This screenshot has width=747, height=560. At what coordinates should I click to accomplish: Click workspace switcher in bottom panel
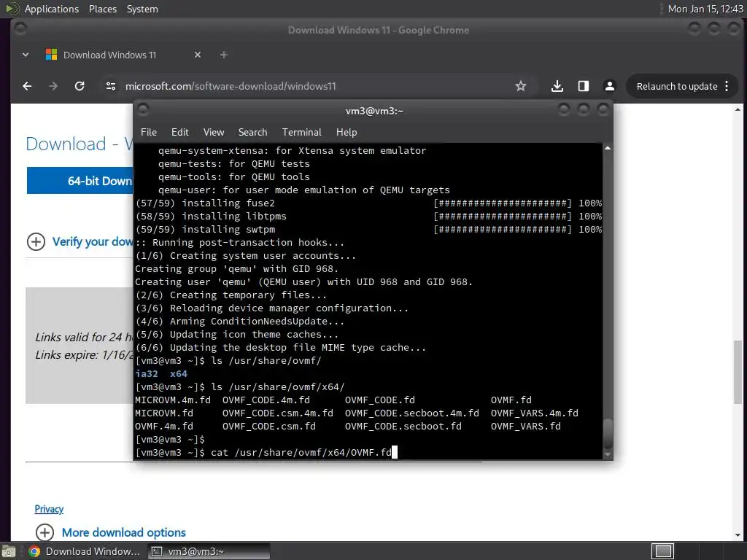coord(662,551)
